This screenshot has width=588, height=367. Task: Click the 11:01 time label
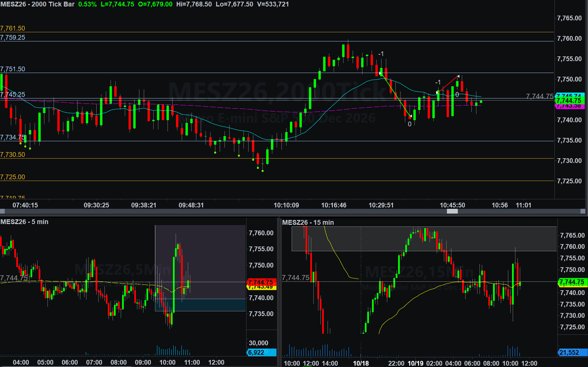pyautogui.click(x=524, y=205)
